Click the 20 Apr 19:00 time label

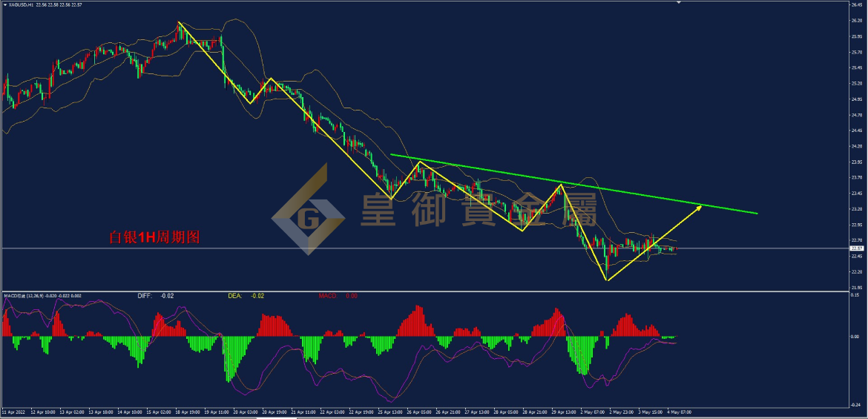point(274,412)
